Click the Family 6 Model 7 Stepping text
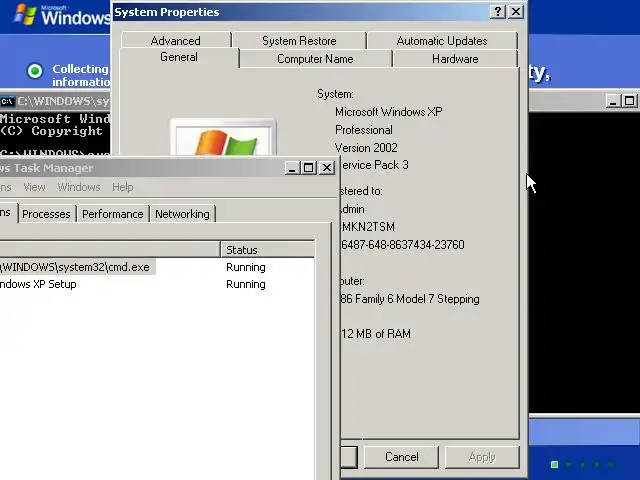The image size is (640, 480). (x=410, y=299)
